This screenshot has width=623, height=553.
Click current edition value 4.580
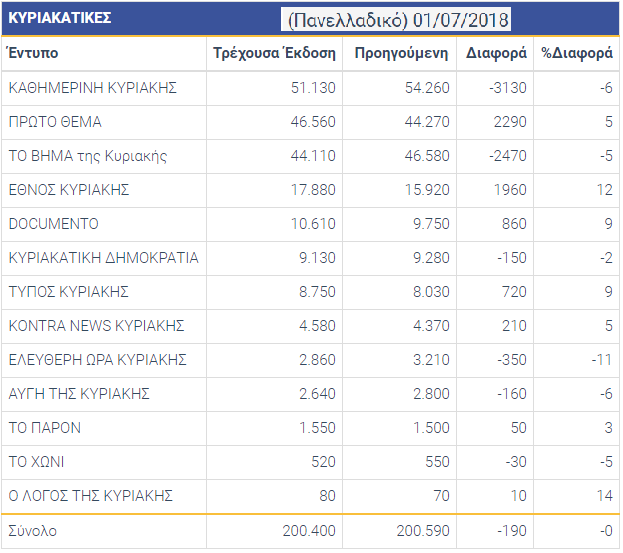point(317,326)
